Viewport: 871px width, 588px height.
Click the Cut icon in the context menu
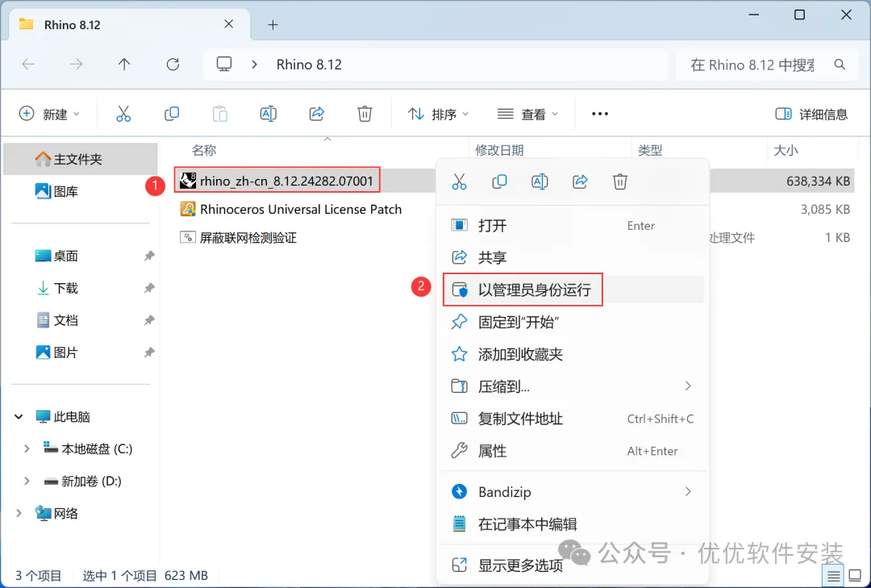coord(460,181)
